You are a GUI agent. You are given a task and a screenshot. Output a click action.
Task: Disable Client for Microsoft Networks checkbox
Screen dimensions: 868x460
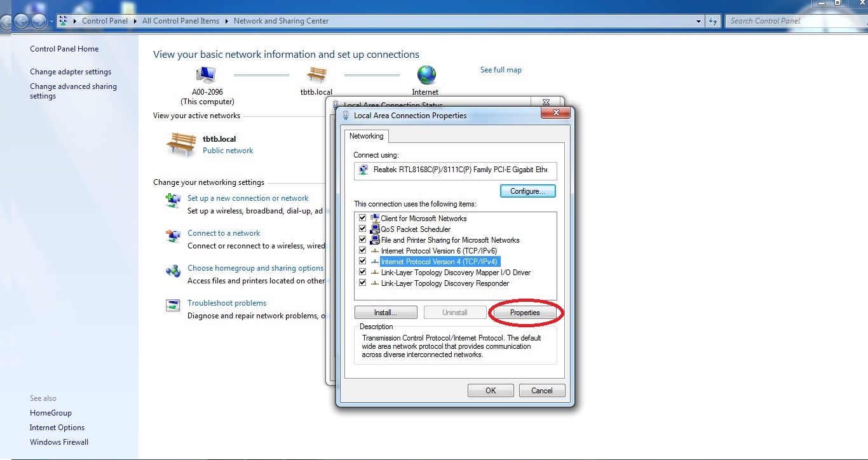point(363,219)
